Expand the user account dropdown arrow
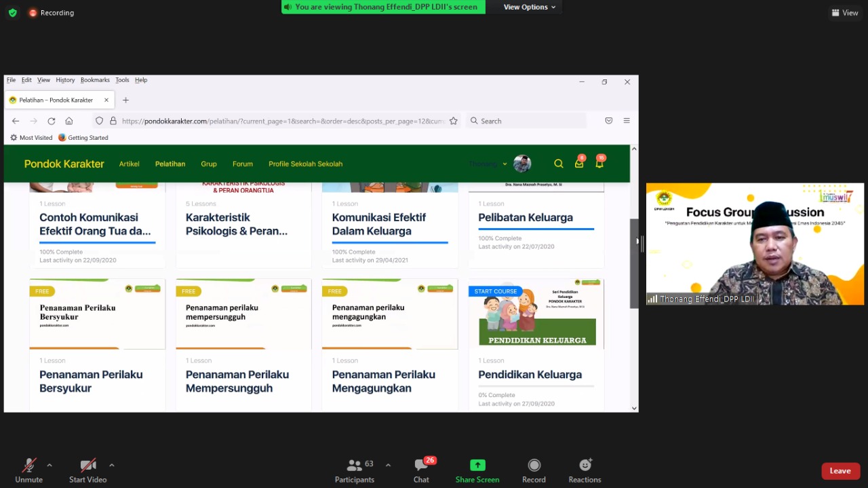 (505, 164)
